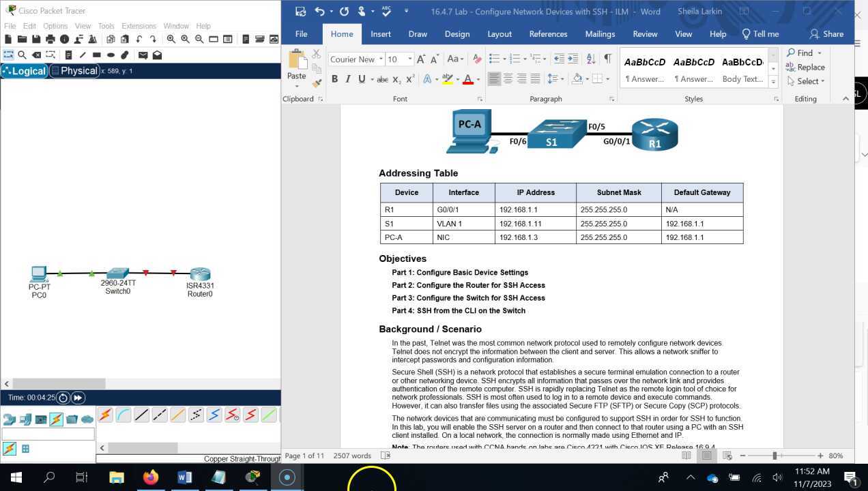Click the End Devices category icon

pyautogui.click(x=24, y=419)
